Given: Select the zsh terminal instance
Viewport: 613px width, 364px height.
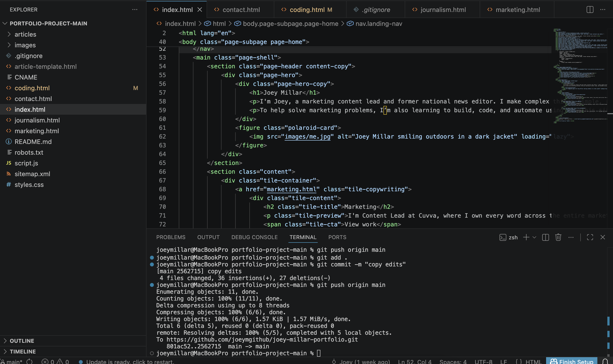Looking at the screenshot, I should [508, 237].
